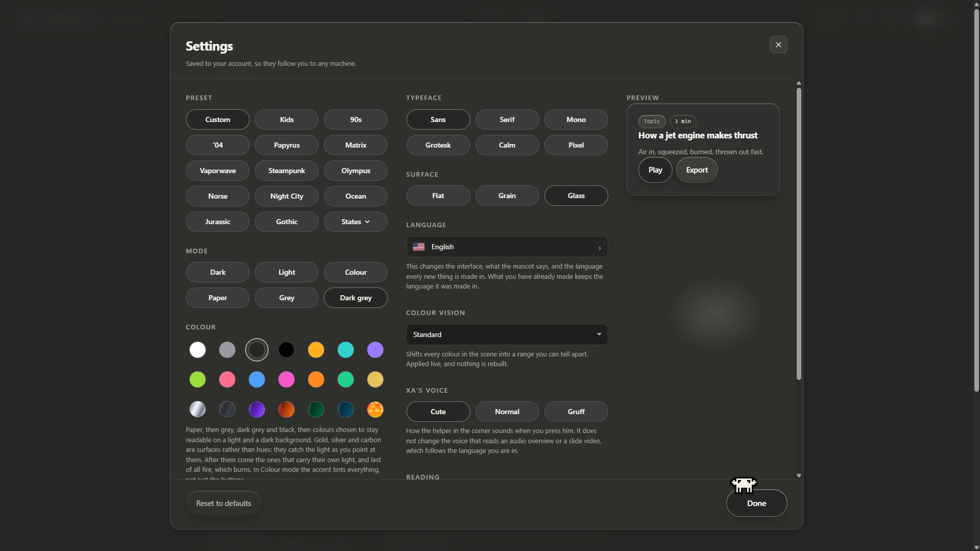Click the US flag language icon
The height and width of the screenshot is (551, 980).
click(419, 247)
